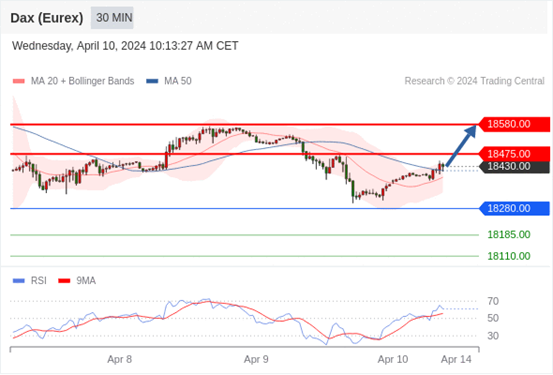The image size is (553, 375).
Task: Select the Apr 10 date on the axis
Action: 393,359
